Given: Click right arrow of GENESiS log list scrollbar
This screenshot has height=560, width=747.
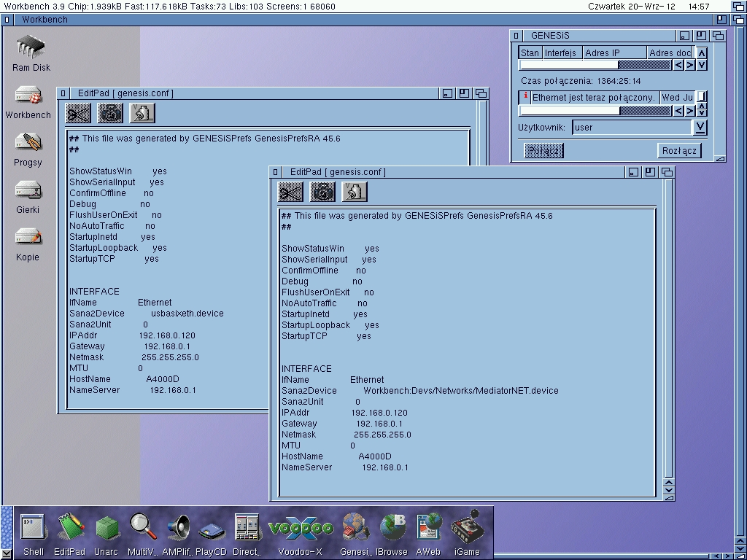Looking at the screenshot, I should (690, 111).
